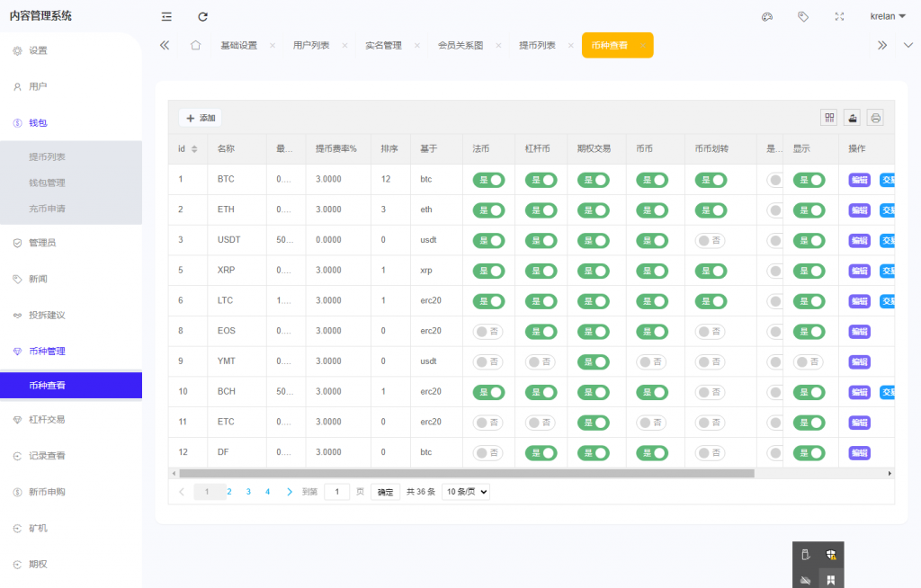The image size is (921, 588).
Task: Expand the tab options chevron at far right
Action: (x=908, y=45)
